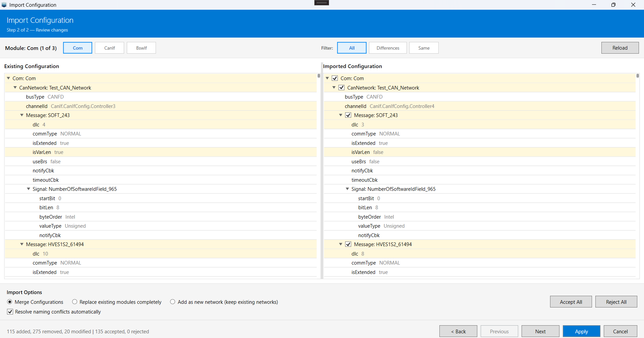Viewport: 644px width, 338px height.
Task: Toggle the imported Message SOFT_243 checkbox
Action: (x=348, y=115)
